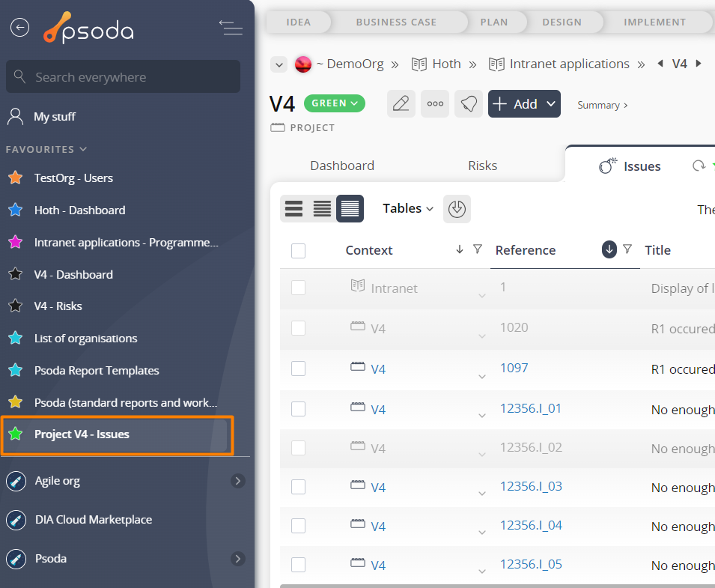Check the box for 12356.I_05 row
This screenshot has height=588, width=715.
point(298,566)
